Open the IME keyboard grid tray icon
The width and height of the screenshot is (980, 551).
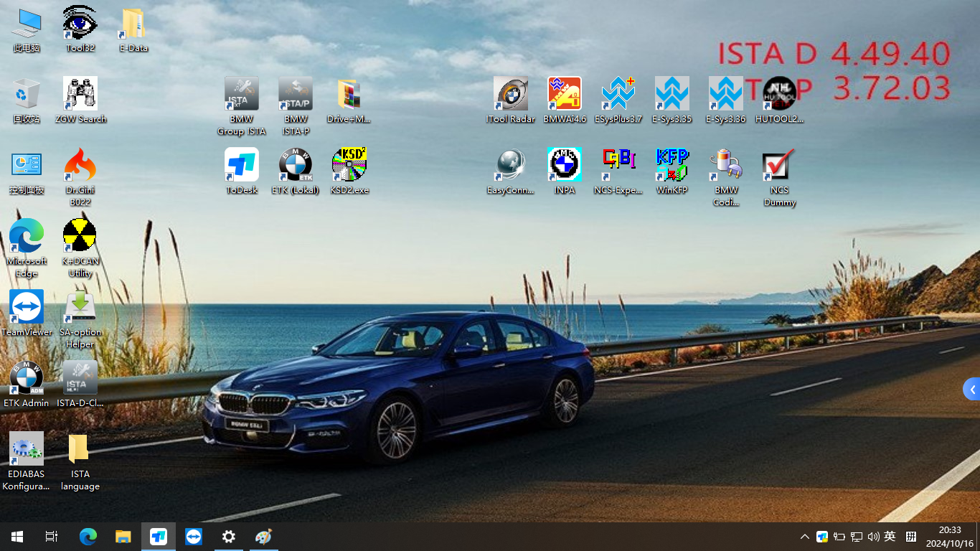coord(911,537)
